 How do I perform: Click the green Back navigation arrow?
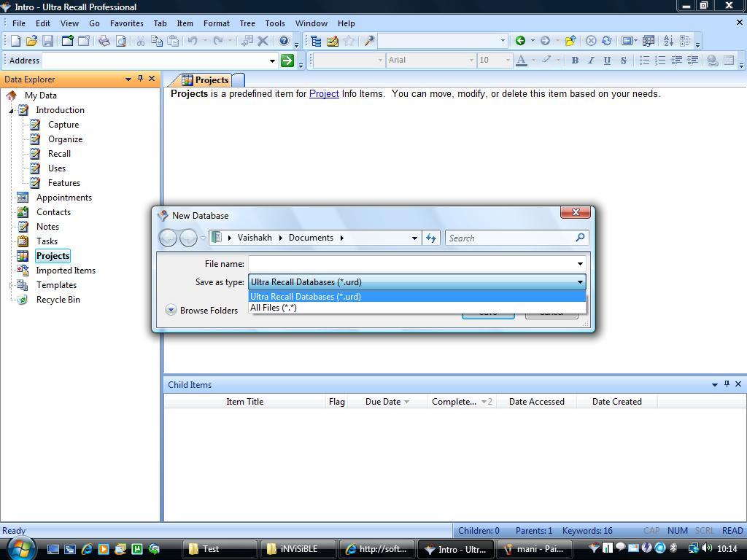[520, 41]
